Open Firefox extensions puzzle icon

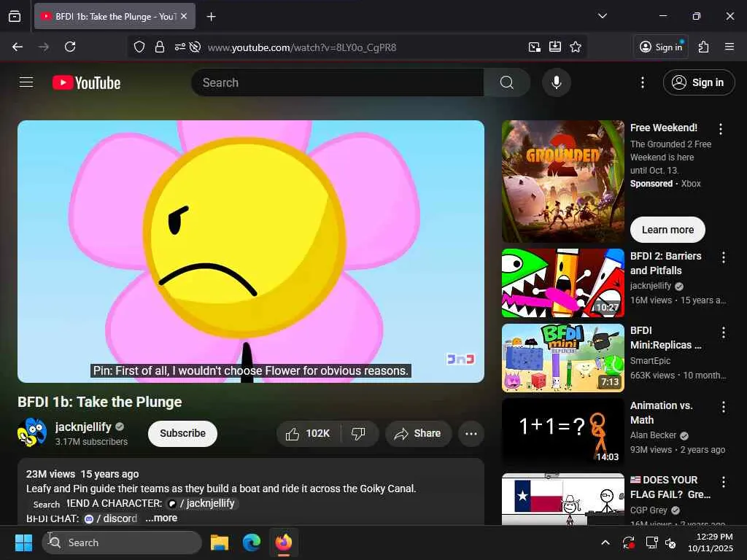click(704, 47)
